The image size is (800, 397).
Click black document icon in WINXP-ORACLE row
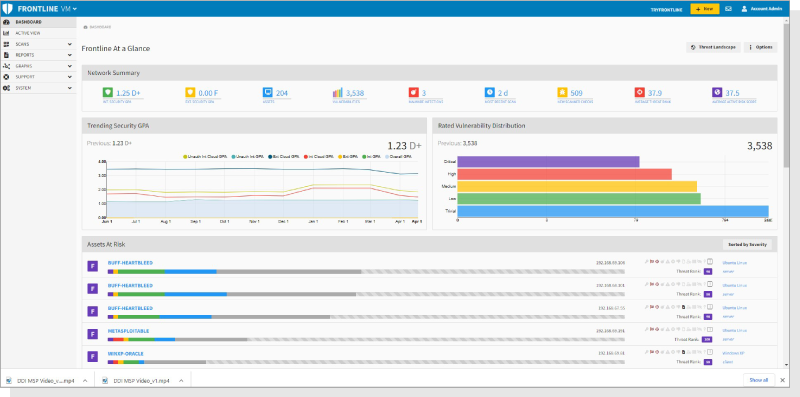coord(683,352)
